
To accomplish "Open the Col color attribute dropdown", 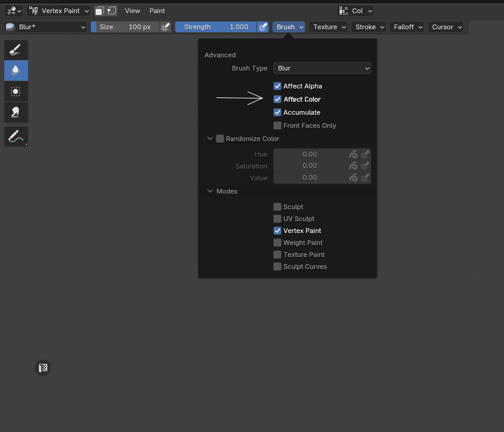I will tap(356, 11).
